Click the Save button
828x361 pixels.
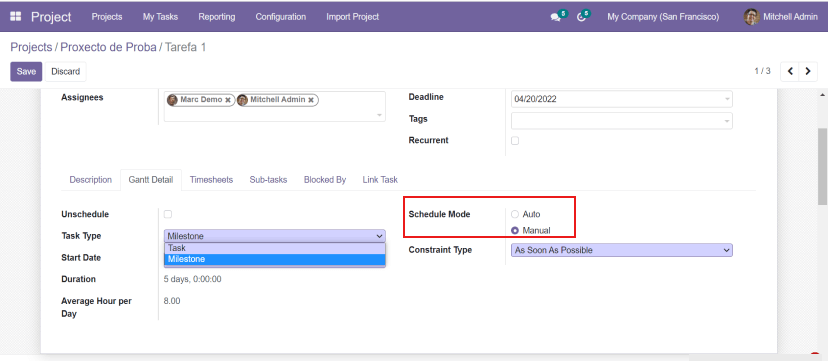point(26,71)
